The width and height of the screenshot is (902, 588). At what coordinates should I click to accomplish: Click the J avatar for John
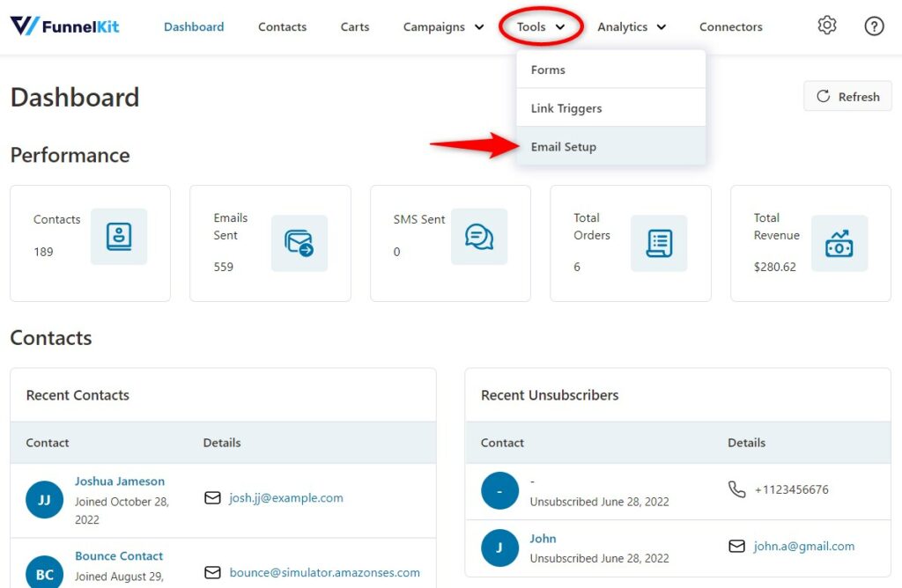(499, 548)
